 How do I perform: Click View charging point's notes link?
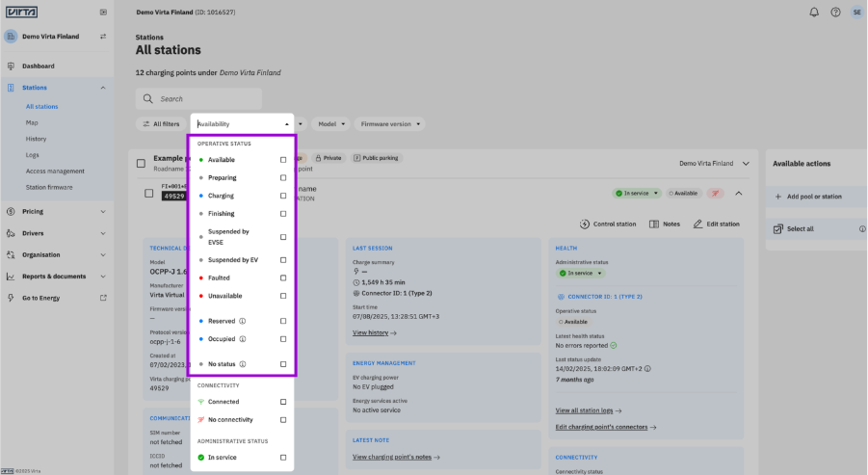coord(396,458)
